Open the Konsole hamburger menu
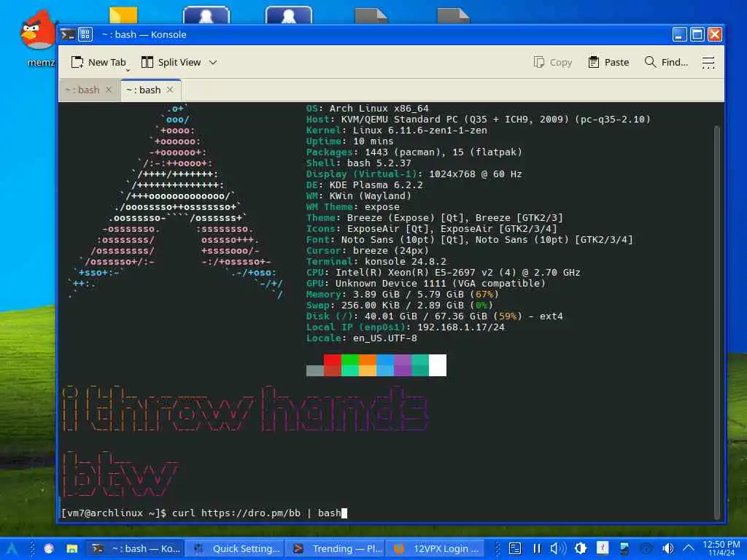 [708, 63]
